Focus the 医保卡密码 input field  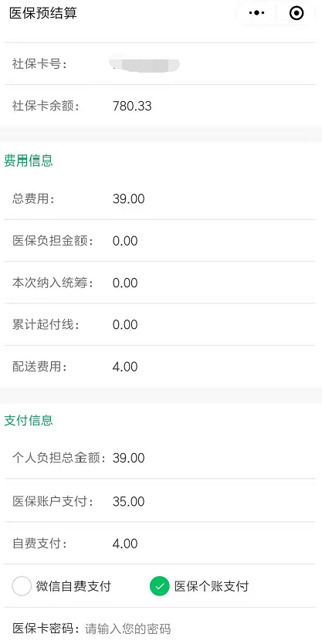tap(200, 629)
